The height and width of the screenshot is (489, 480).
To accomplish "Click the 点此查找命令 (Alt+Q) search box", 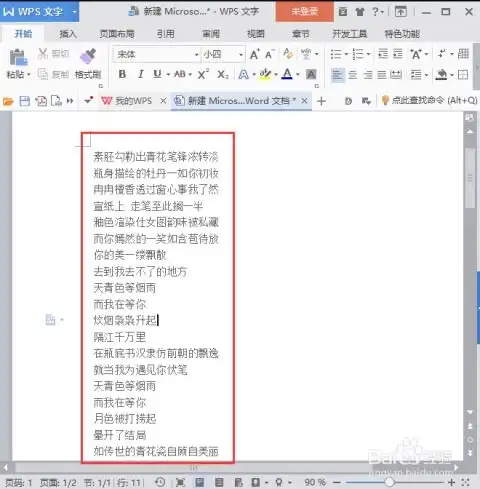I will tap(430, 100).
